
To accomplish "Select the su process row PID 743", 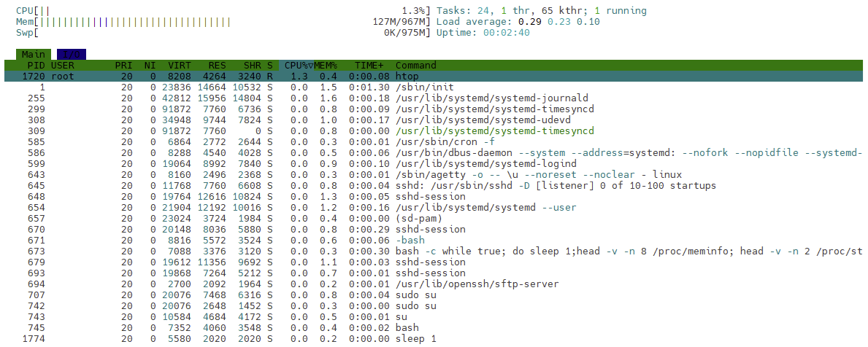I will tap(434, 316).
